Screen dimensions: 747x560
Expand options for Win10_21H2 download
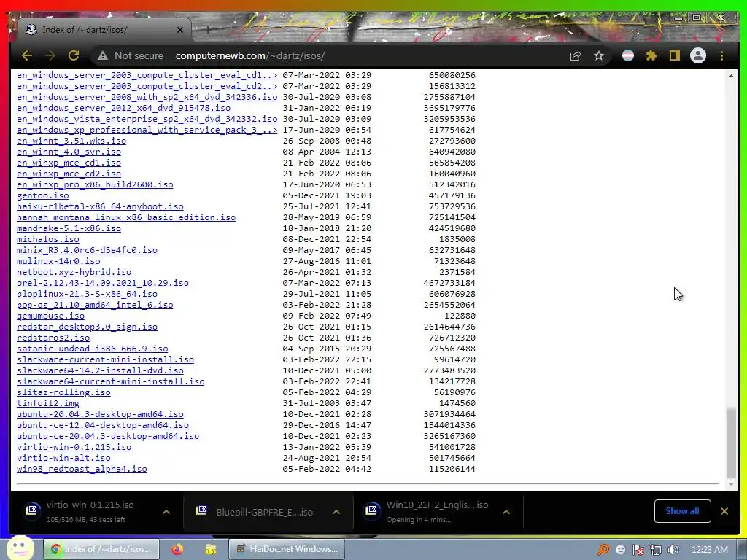pyautogui.click(x=506, y=512)
